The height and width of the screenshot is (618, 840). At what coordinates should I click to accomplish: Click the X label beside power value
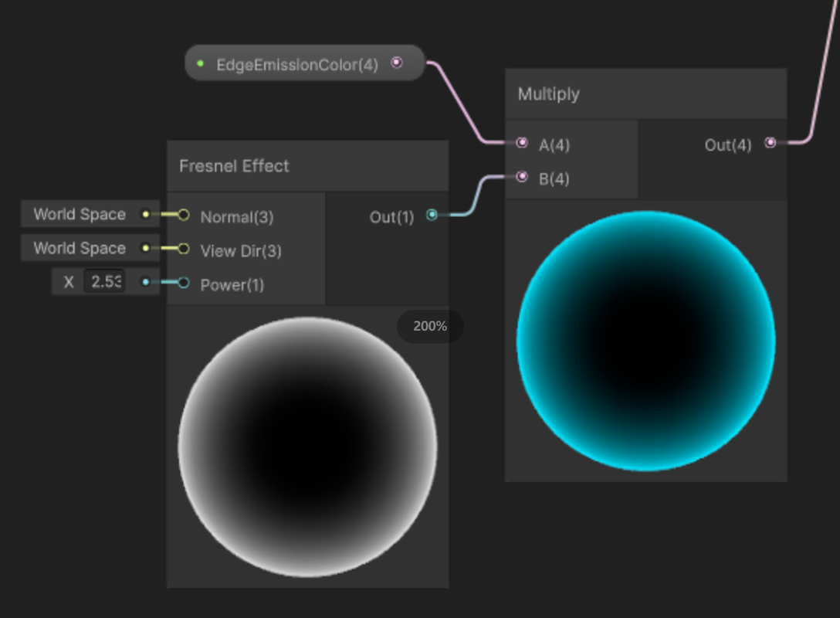(x=69, y=282)
